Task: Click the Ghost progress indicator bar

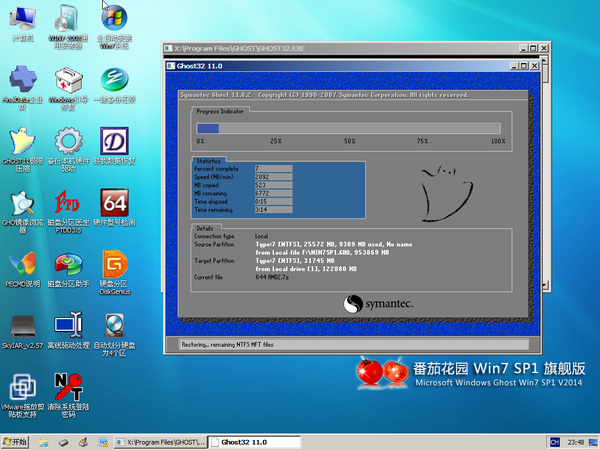Action: 348,128
